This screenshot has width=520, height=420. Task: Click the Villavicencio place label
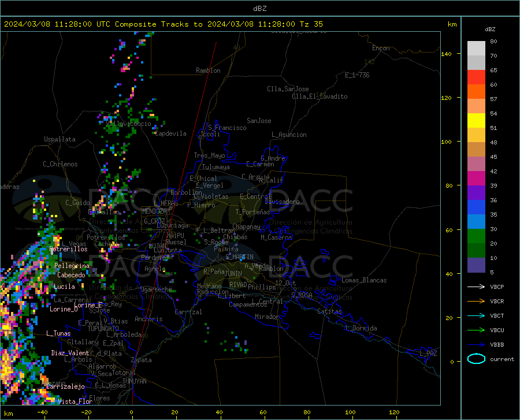(x=129, y=124)
